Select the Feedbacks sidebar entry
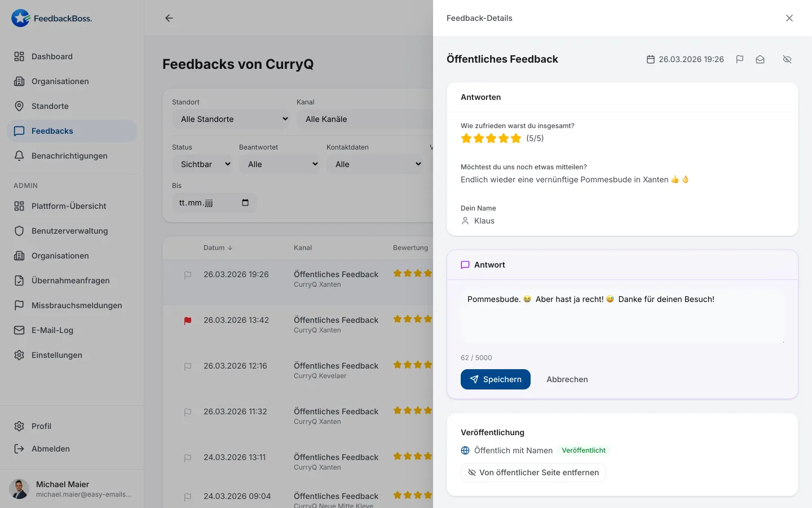The width and height of the screenshot is (812, 508). 72,131
